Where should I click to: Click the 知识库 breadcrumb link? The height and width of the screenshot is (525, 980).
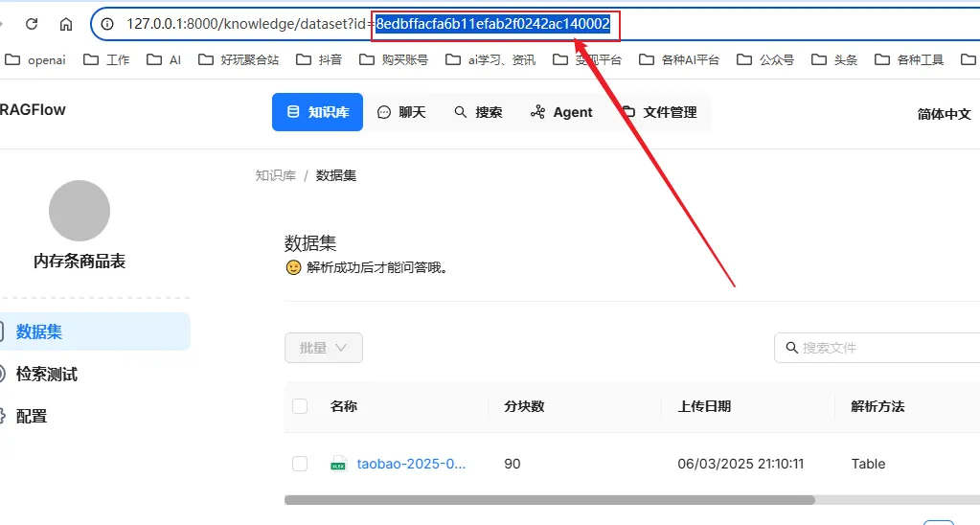point(275,175)
